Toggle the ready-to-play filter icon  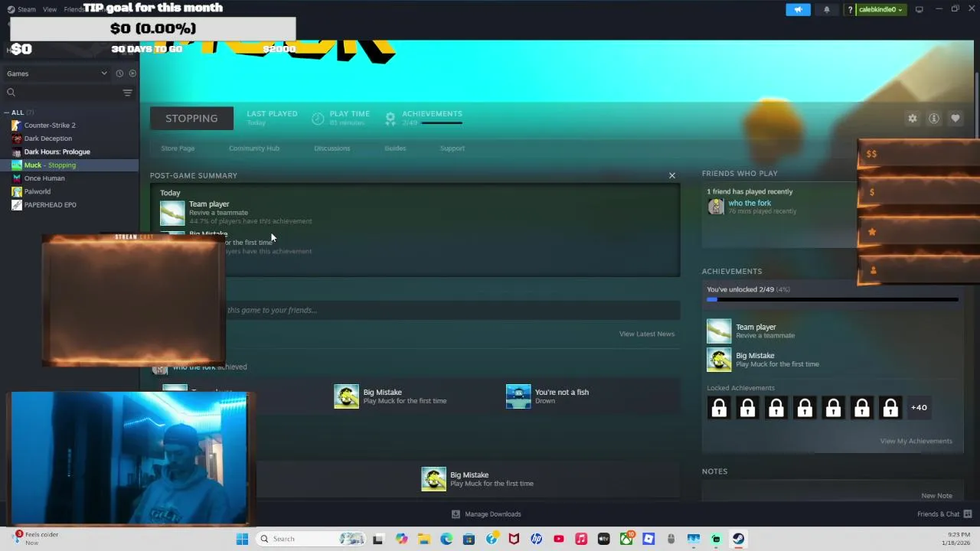(x=132, y=73)
